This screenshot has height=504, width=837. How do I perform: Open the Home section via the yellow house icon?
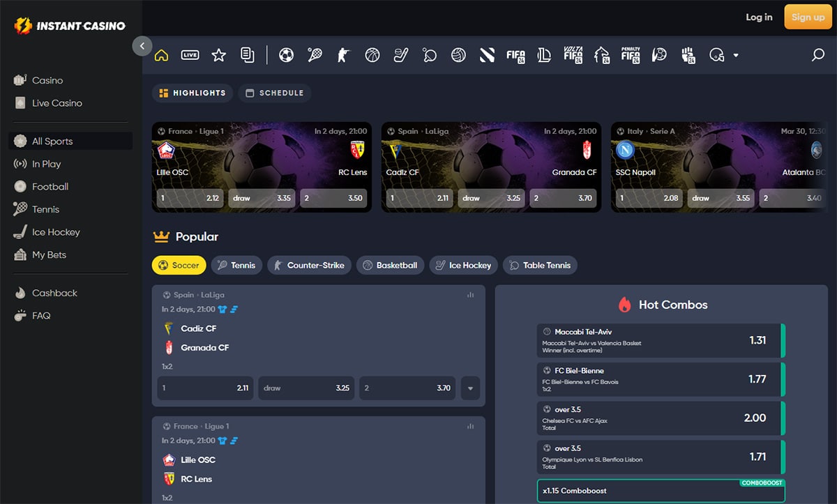pyautogui.click(x=161, y=54)
